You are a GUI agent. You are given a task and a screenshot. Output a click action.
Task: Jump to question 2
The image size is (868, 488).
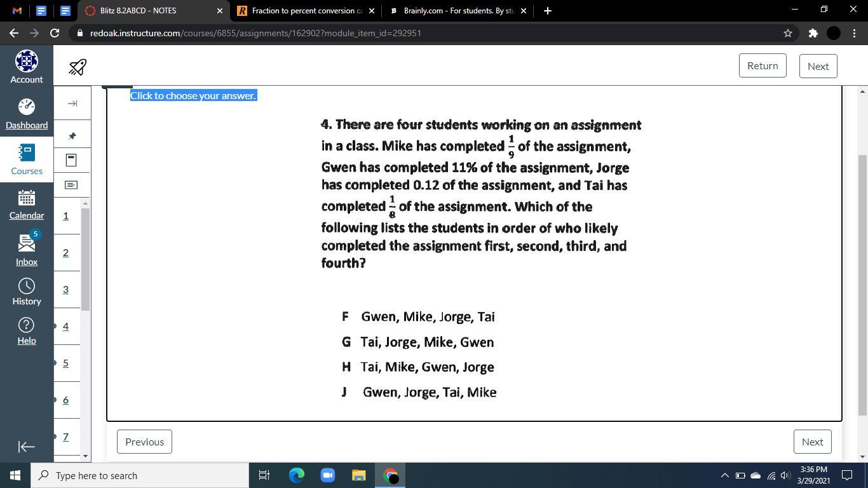(65, 252)
